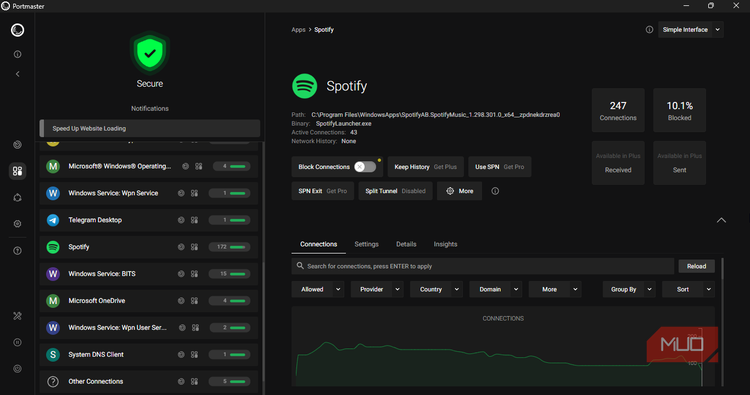This screenshot has height=395, width=750.
Task: Open the Sort dropdown
Action: point(688,289)
